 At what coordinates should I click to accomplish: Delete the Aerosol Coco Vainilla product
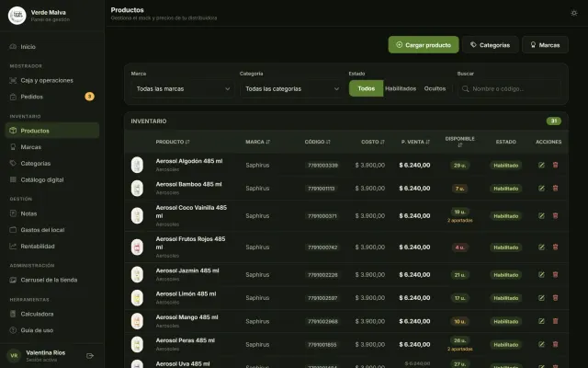[555, 216]
